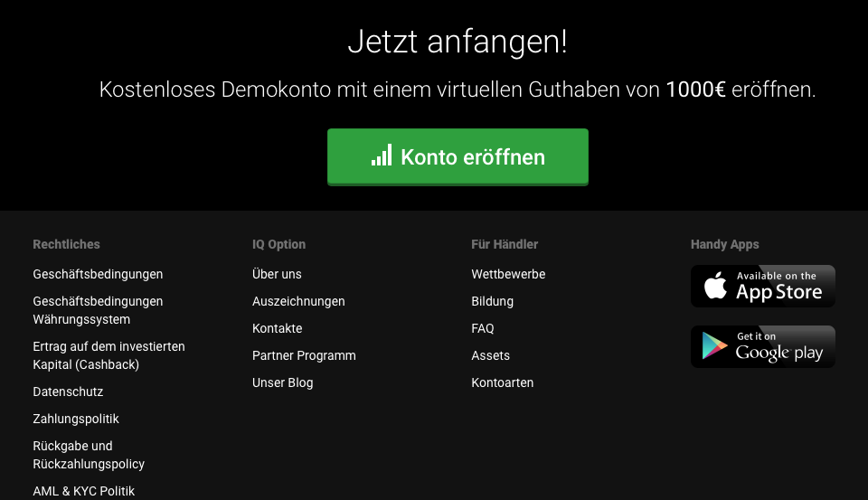The height and width of the screenshot is (500, 868).
Task: Open the Kontakte link
Action: click(278, 328)
